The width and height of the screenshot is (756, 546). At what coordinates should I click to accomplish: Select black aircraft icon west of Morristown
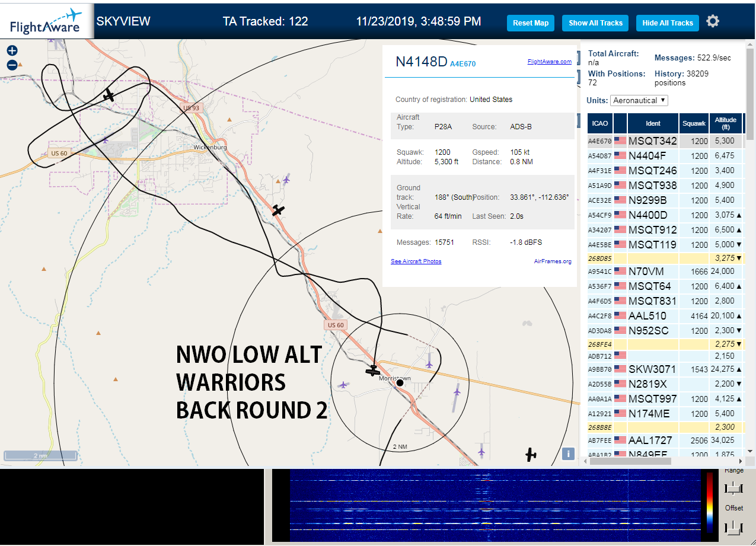point(373,371)
